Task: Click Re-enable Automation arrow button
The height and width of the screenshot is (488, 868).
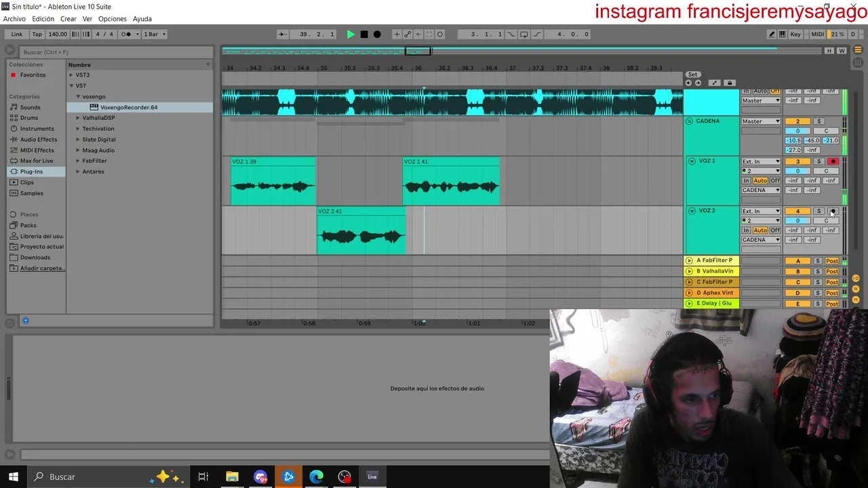Action: click(418, 34)
